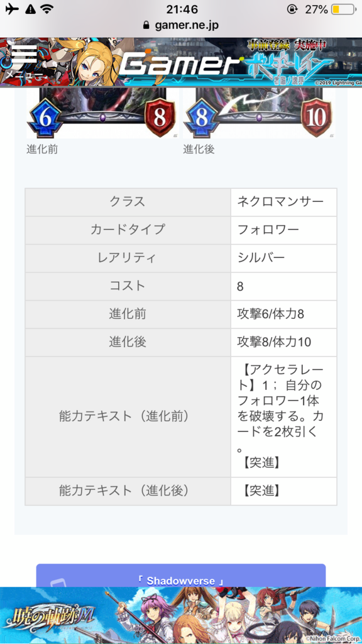Viewport: 362px width, 644px height.
Task: Tap the battery indicator icon
Action: point(343,9)
